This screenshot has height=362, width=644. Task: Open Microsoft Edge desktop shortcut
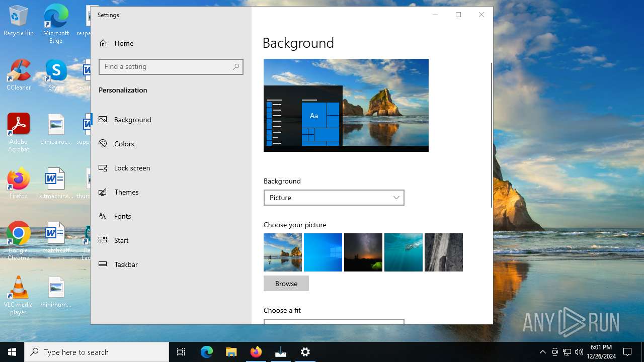coord(56,24)
